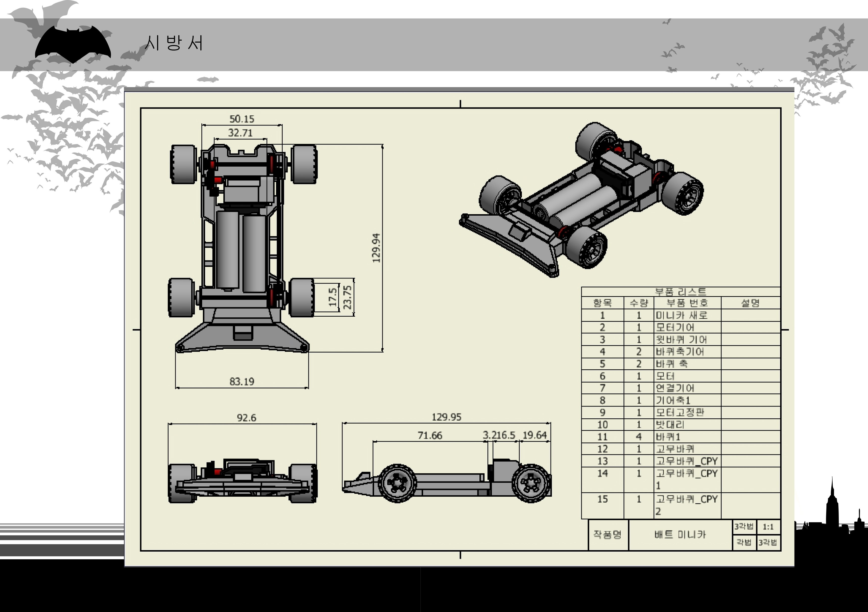Select parts list row 10 밧데리
The image size is (868, 612).
click(x=670, y=424)
